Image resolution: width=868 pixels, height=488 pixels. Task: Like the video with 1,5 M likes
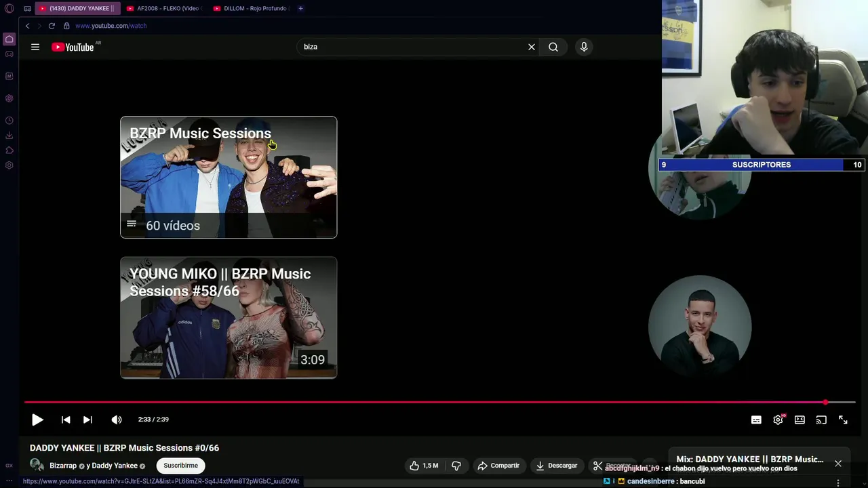(x=424, y=466)
